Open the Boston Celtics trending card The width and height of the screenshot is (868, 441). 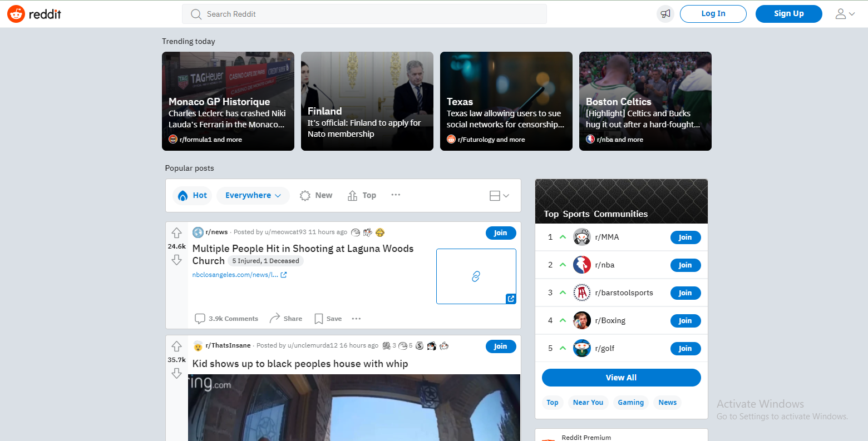pyautogui.click(x=645, y=101)
